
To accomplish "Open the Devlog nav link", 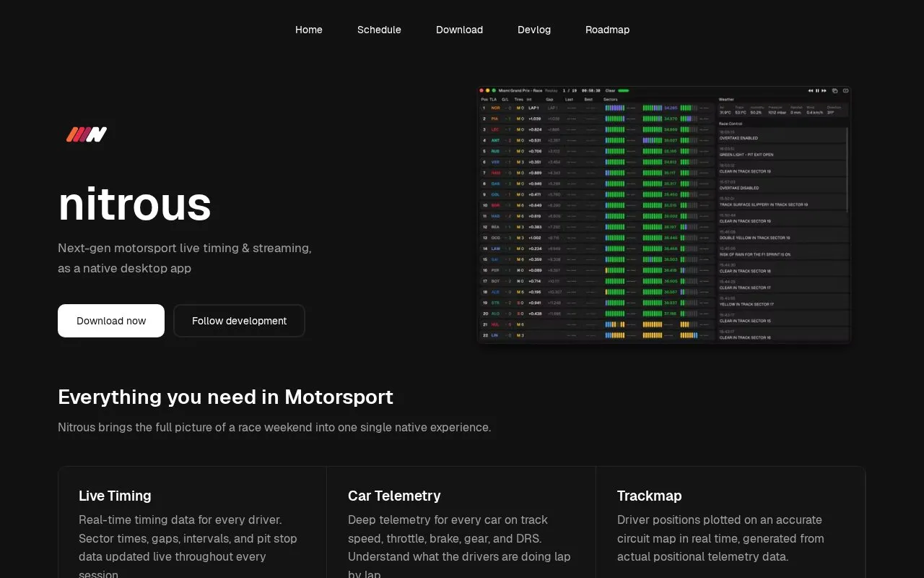I will [534, 30].
